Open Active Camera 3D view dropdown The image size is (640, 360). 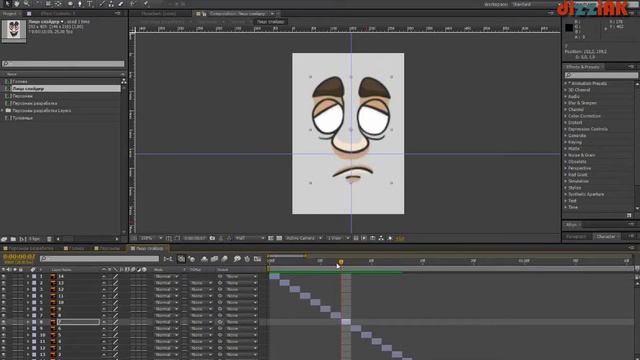(x=304, y=238)
